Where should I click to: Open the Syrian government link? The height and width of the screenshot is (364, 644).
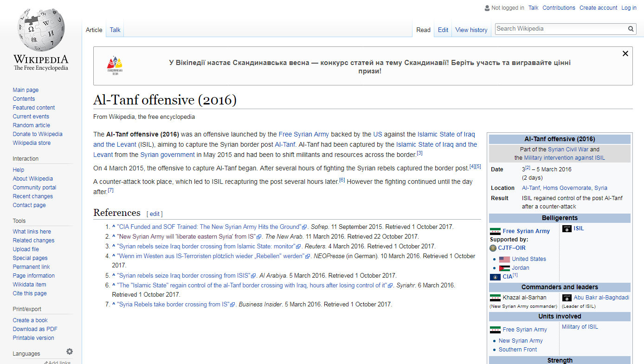click(167, 155)
